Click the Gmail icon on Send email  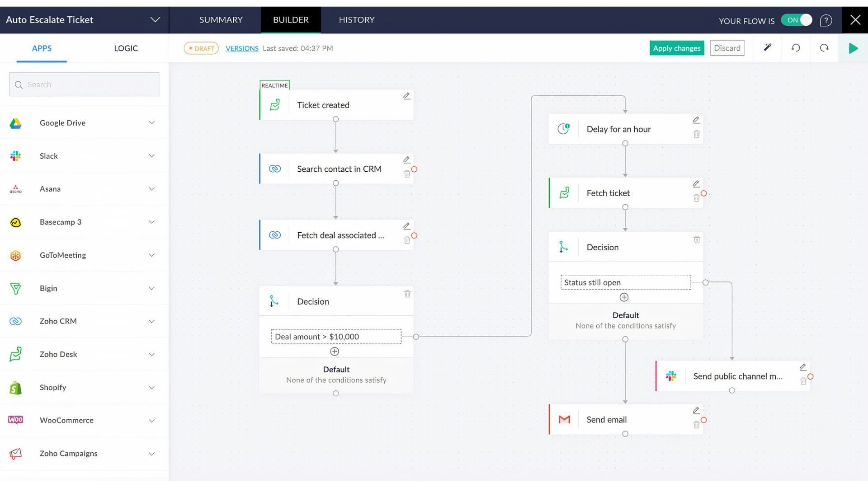(x=564, y=420)
